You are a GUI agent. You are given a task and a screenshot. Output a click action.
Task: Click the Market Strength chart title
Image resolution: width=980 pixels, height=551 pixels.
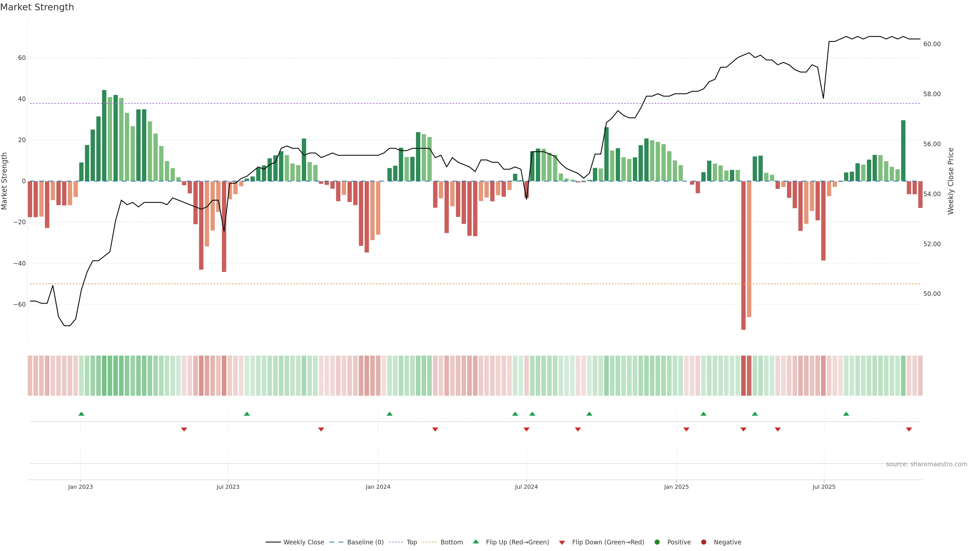point(37,7)
